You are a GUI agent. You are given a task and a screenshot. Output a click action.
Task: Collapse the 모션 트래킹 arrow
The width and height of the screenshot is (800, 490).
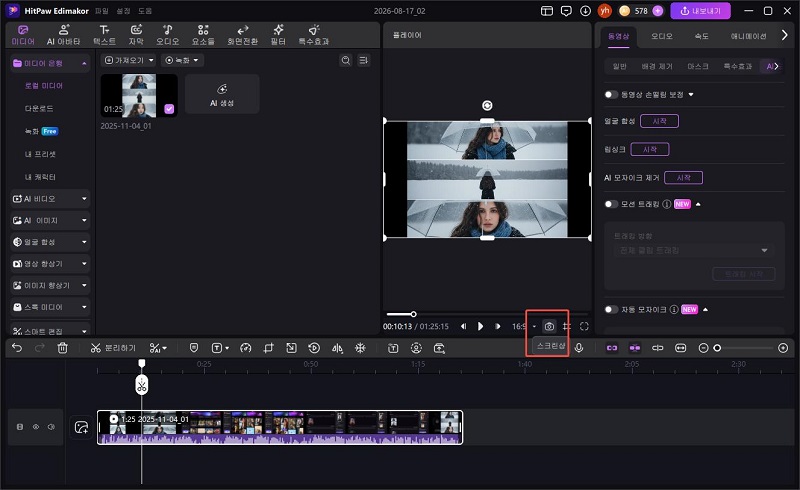click(698, 204)
